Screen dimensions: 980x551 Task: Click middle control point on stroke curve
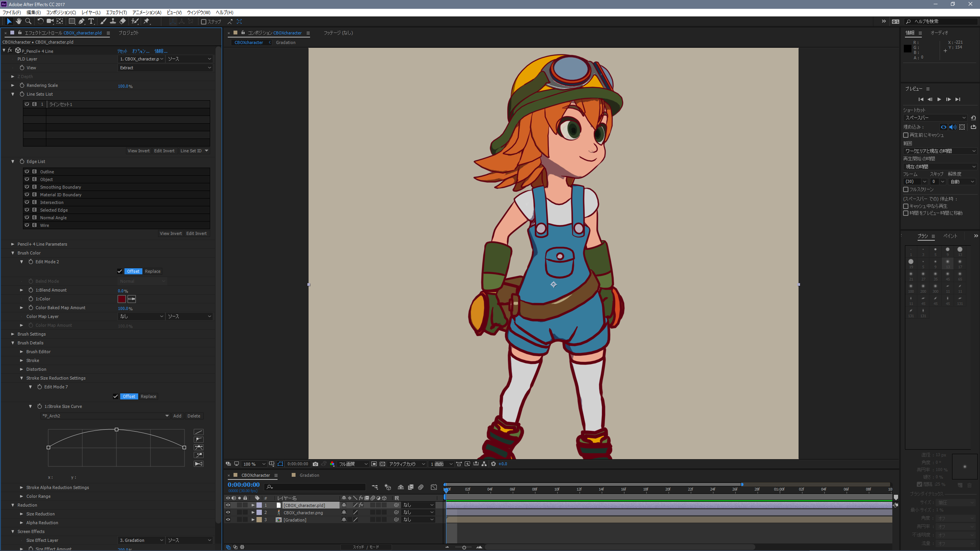point(116,430)
